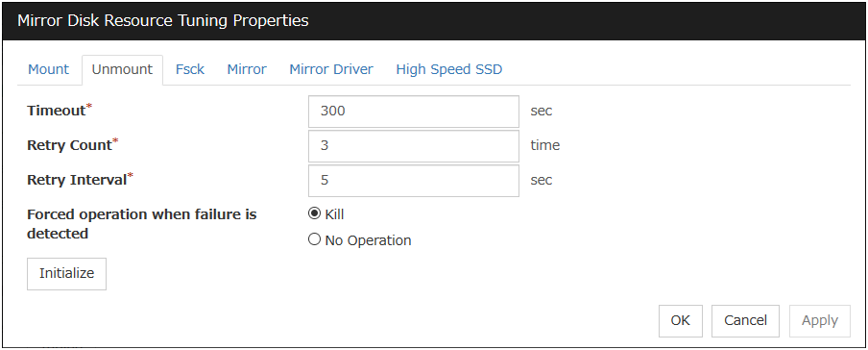Focus the Retry Count input field
The height and width of the screenshot is (350, 868).
coord(414,146)
